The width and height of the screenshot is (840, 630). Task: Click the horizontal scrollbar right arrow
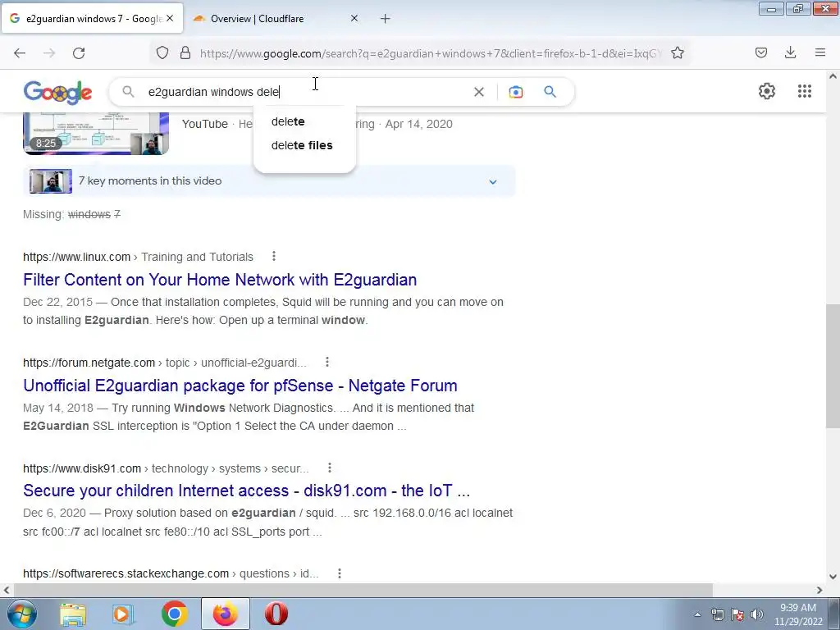pos(819,590)
